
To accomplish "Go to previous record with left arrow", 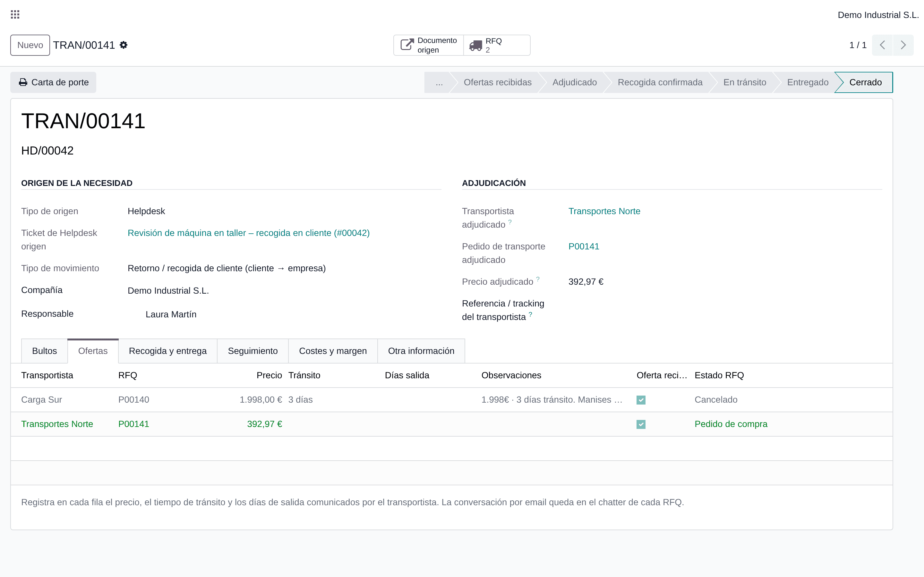I will tap(882, 45).
